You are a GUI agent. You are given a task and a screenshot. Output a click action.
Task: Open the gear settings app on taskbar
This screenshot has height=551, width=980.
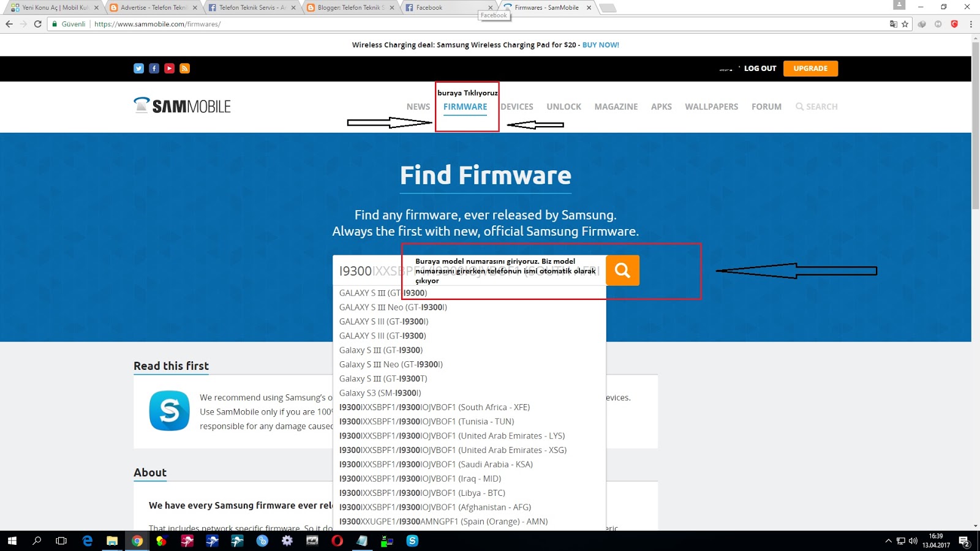pyautogui.click(x=287, y=541)
